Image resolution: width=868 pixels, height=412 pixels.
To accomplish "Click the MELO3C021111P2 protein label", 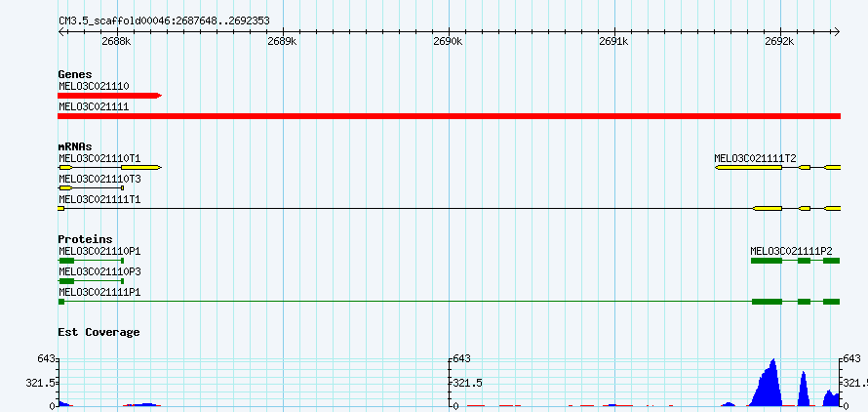I will coord(792,251).
